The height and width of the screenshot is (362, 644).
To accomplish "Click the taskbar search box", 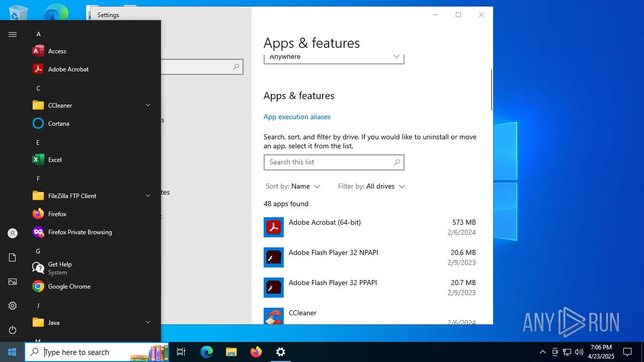I will (x=97, y=352).
